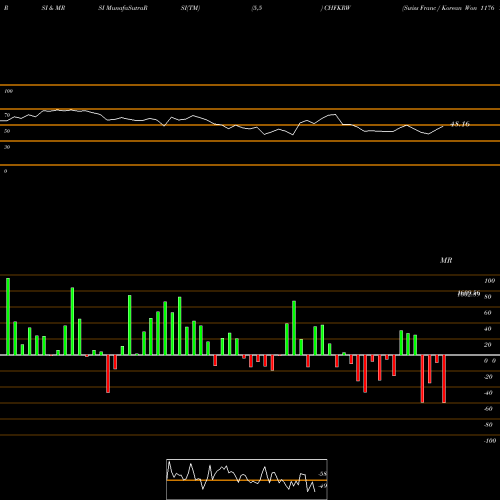Click the "Swiss Franc / Korean Won" title

pos(440,8)
